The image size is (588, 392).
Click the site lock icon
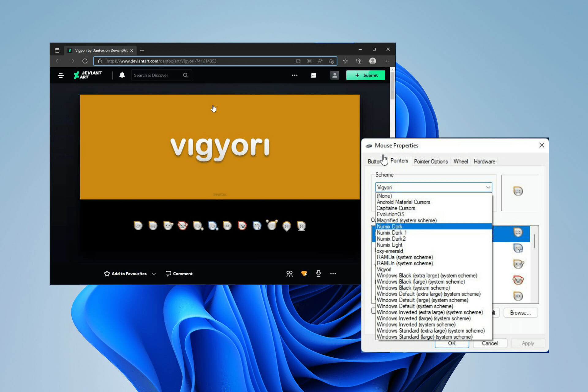click(100, 61)
